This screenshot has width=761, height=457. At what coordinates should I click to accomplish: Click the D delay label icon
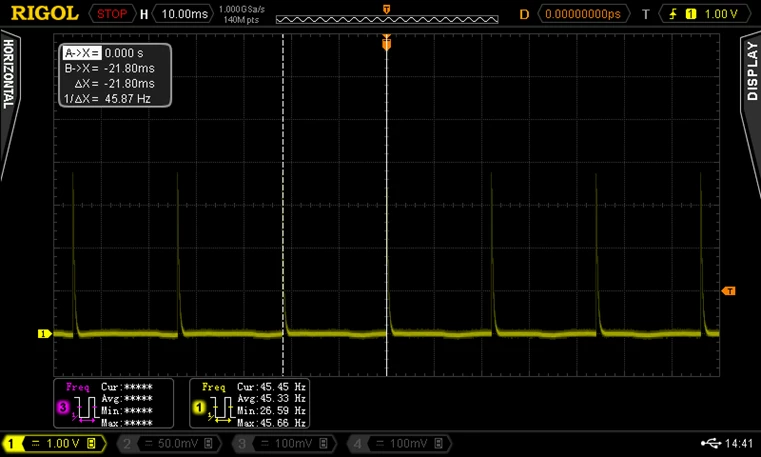tap(524, 14)
